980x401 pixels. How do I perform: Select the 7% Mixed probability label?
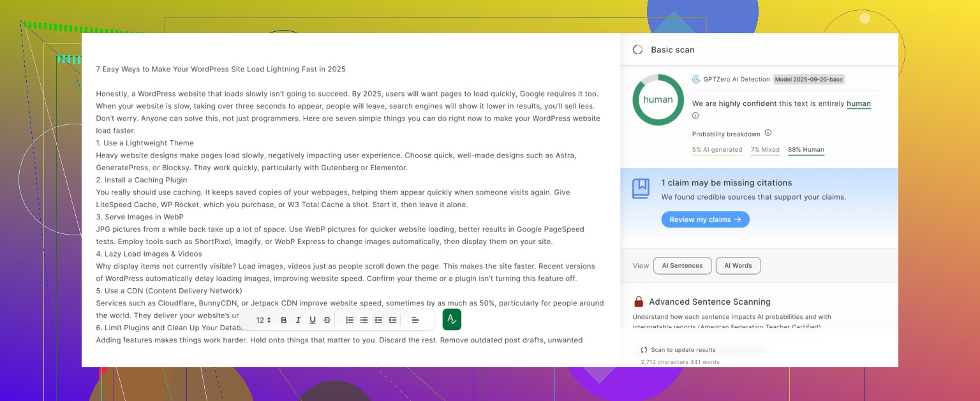pos(765,150)
